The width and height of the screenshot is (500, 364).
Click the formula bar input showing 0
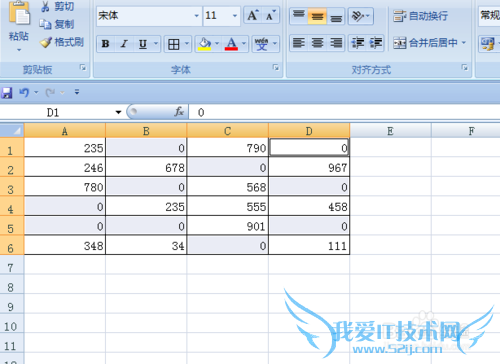pyautogui.click(x=344, y=113)
